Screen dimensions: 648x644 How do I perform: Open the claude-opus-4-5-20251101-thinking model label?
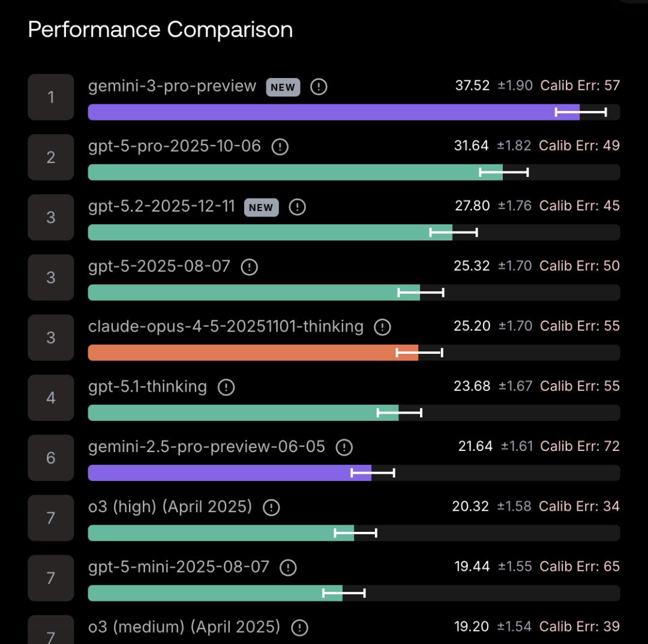(x=226, y=327)
